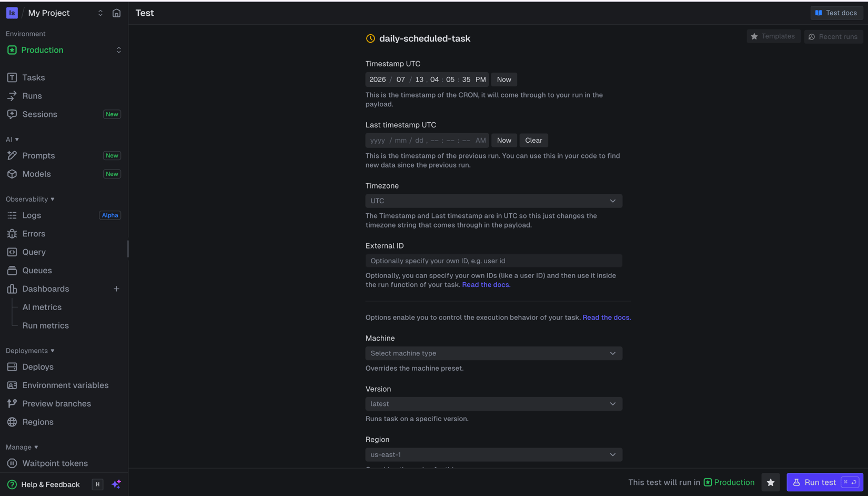Click the Last timestamp UTC date field

[x=427, y=141]
